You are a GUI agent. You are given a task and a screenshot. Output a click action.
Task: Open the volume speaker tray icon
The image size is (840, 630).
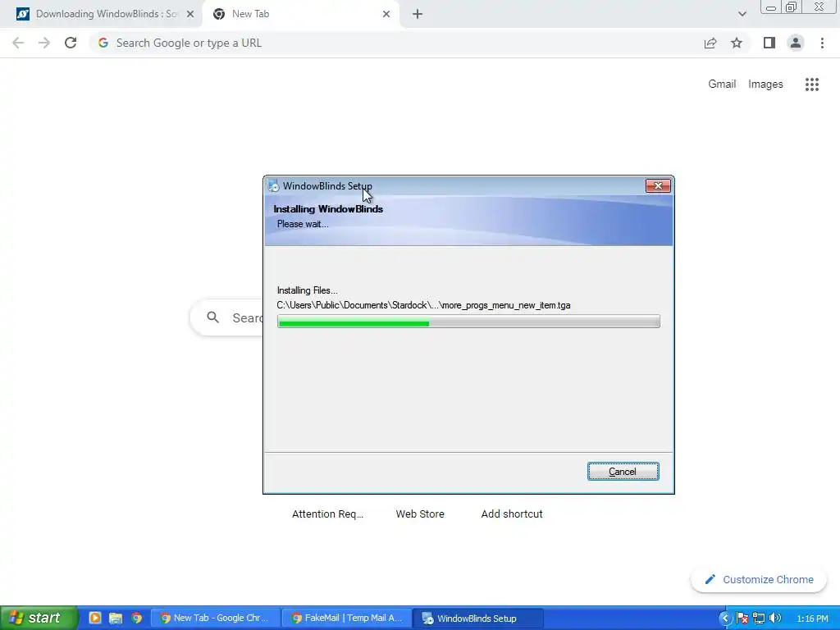[774, 619]
